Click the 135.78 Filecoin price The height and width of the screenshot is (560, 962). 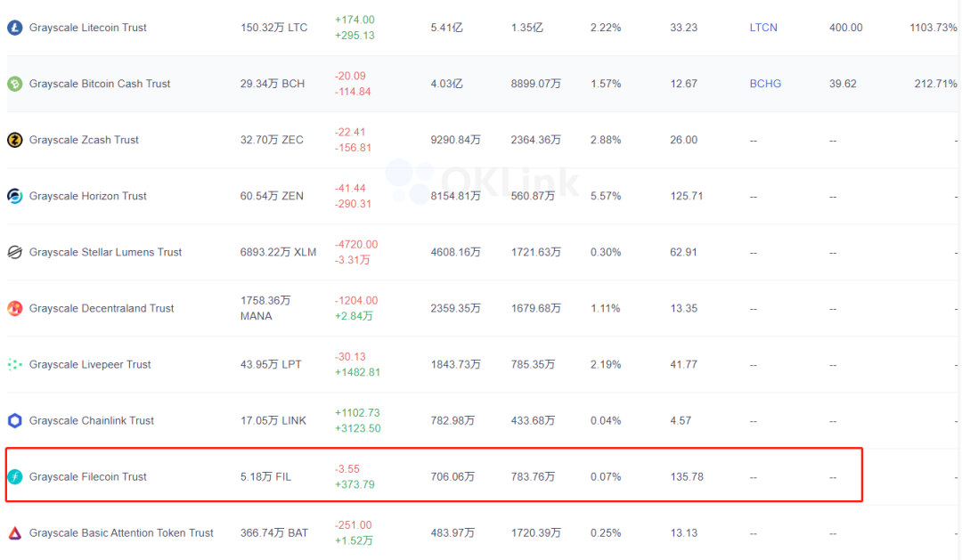click(x=687, y=476)
